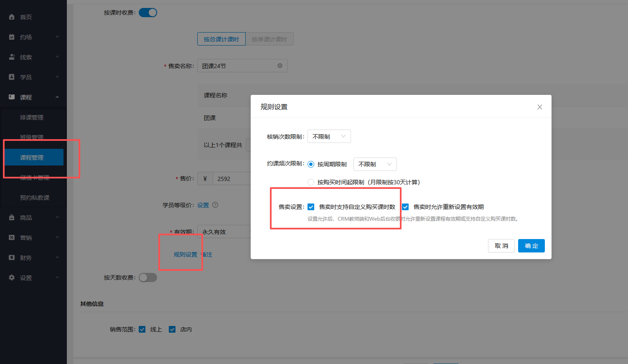Click the 商品 shopping bag icon
The width and height of the screenshot is (628, 364).
click(x=12, y=218)
